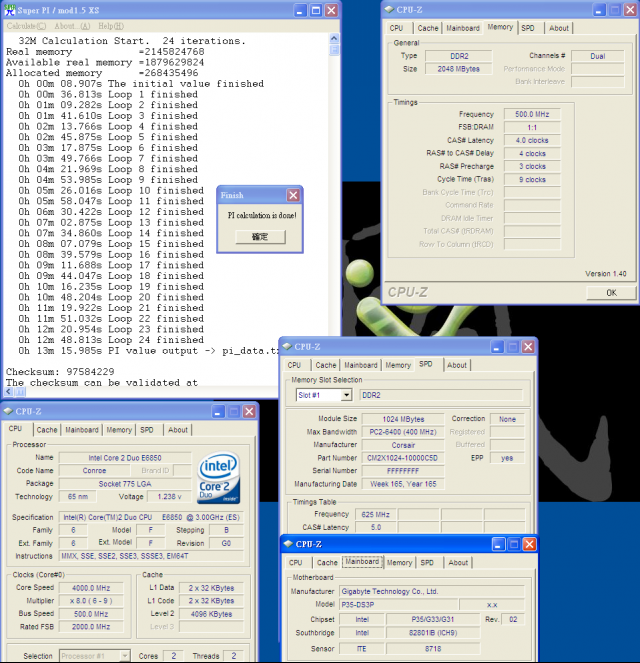640x663 pixels.
Task: Click the 500.0 MHz memory Frequency field
Action: 532,114
